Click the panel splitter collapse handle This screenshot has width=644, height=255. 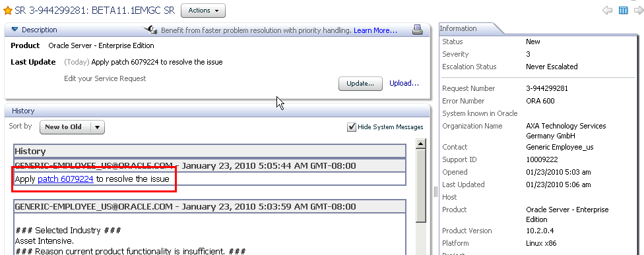(x=435, y=192)
